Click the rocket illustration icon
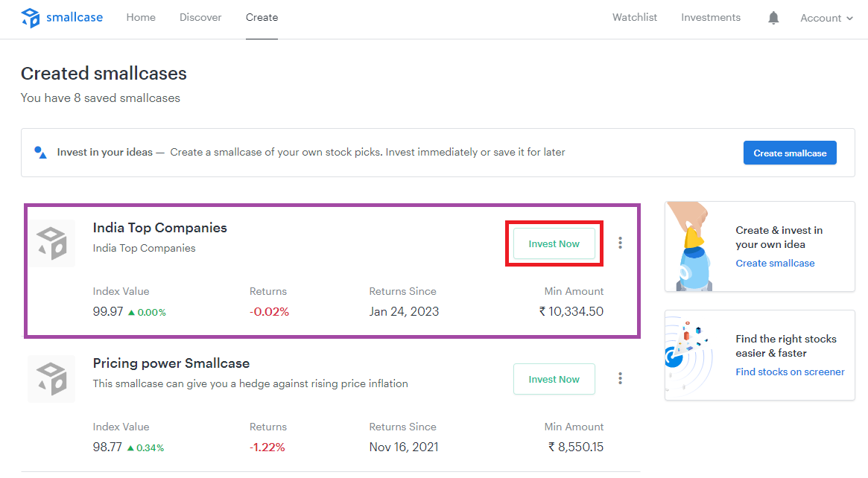Screen dimensions: 868x478 click(x=691, y=248)
